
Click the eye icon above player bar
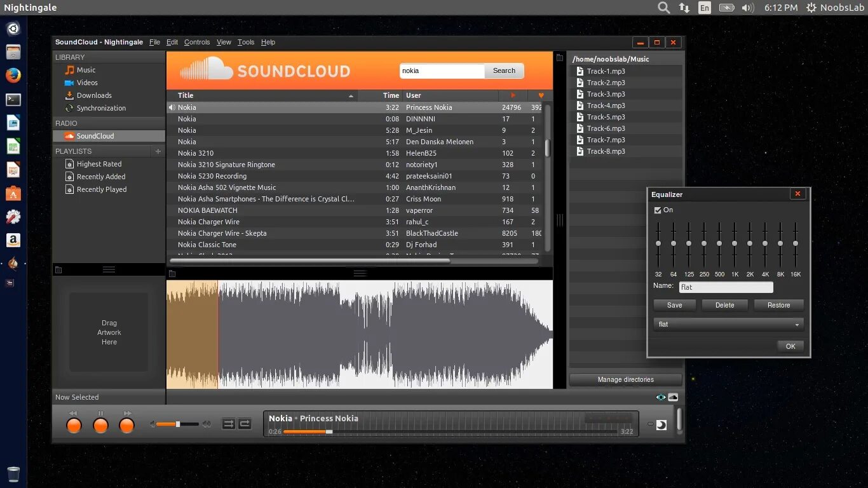(661, 397)
